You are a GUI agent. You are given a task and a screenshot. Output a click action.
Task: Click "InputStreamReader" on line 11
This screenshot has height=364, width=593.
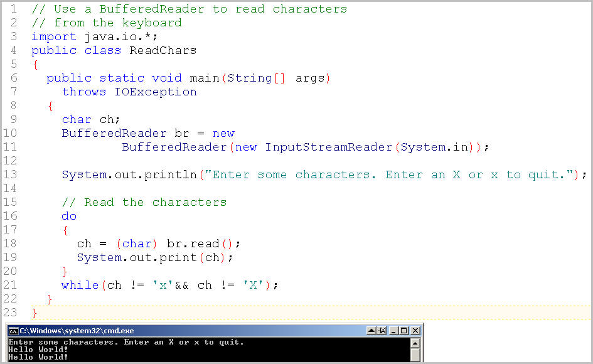(x=329, y=147)
